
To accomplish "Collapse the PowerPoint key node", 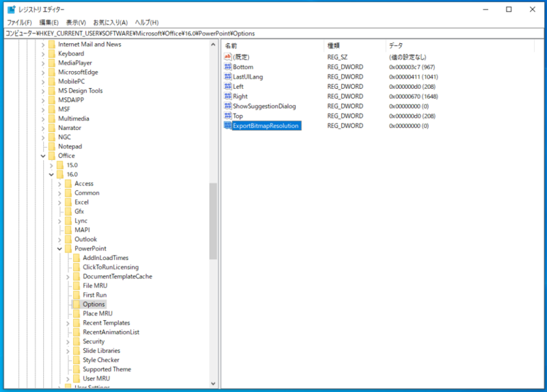I will tap(59, 249).
